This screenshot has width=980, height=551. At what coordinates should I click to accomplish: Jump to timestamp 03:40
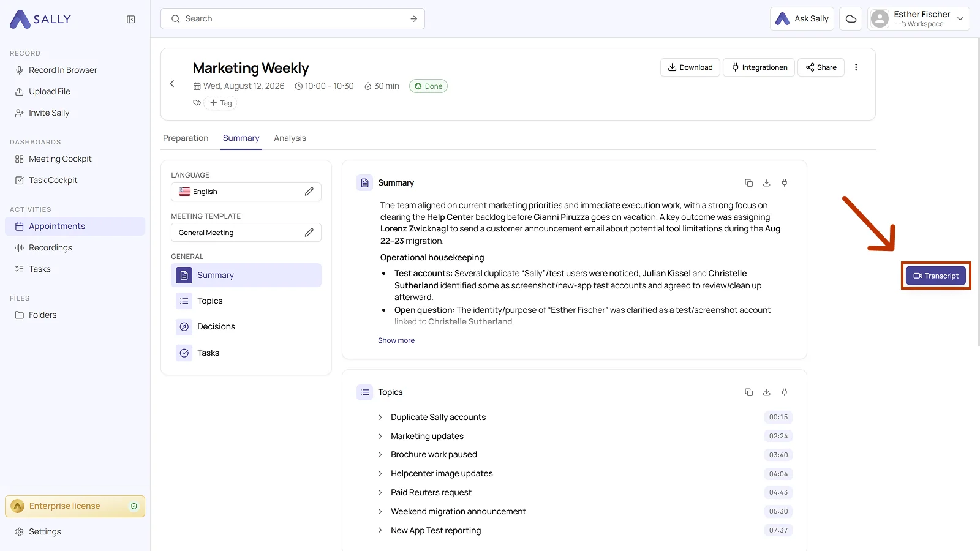click(x=778, y=455)
